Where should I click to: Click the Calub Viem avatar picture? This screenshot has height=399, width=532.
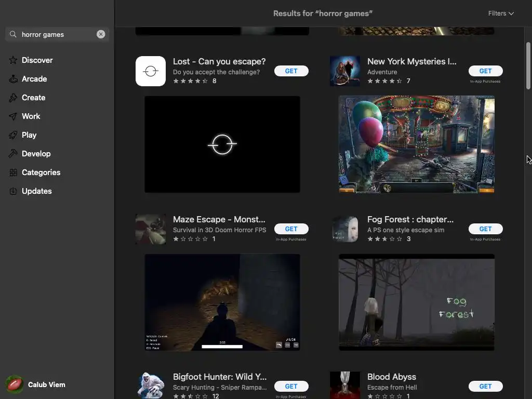[x=15, y=384]
